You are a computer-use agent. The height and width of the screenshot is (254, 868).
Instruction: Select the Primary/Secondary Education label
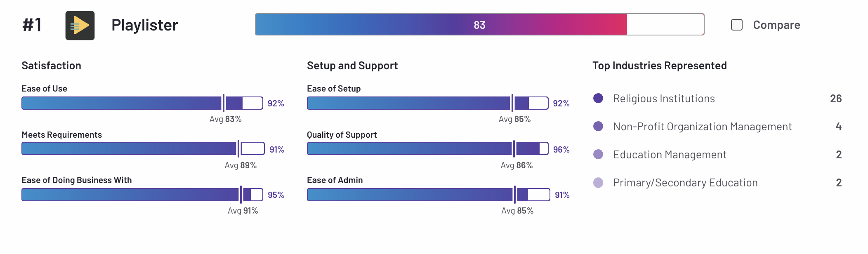click(x=685, y=183)
